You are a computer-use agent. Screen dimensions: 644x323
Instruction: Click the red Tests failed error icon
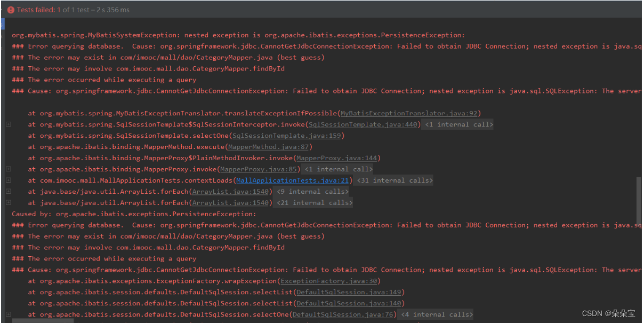(x=11, y=10)
